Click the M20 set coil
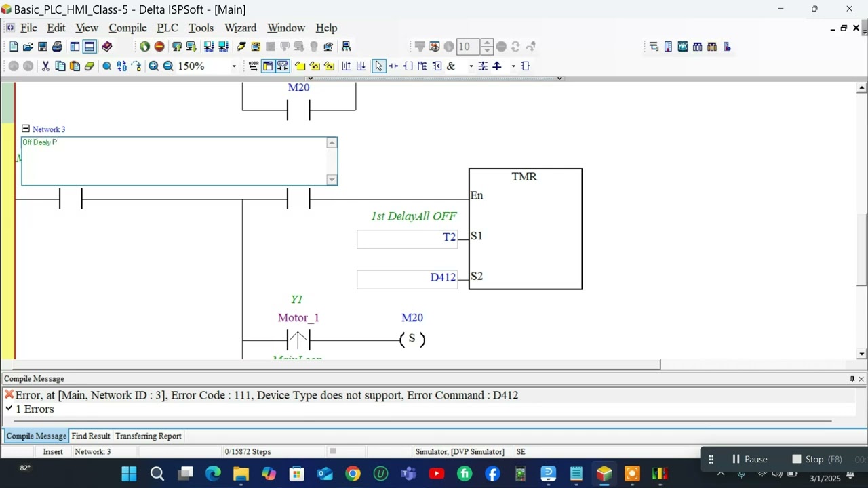This screenshot has width=868, height=488. pos(412,339)
